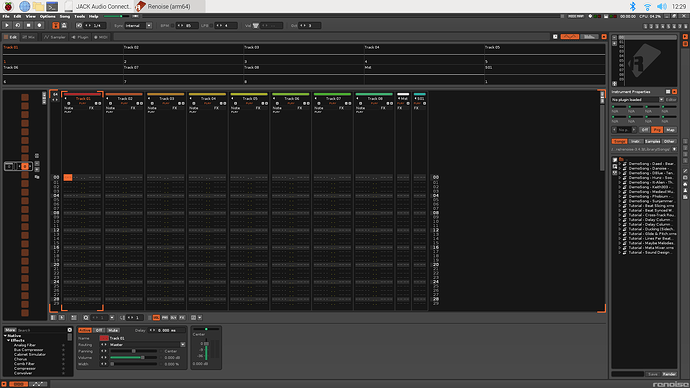This screenshot has height=388, width=690.
Task: Set track state to Off
Action: 99,330
